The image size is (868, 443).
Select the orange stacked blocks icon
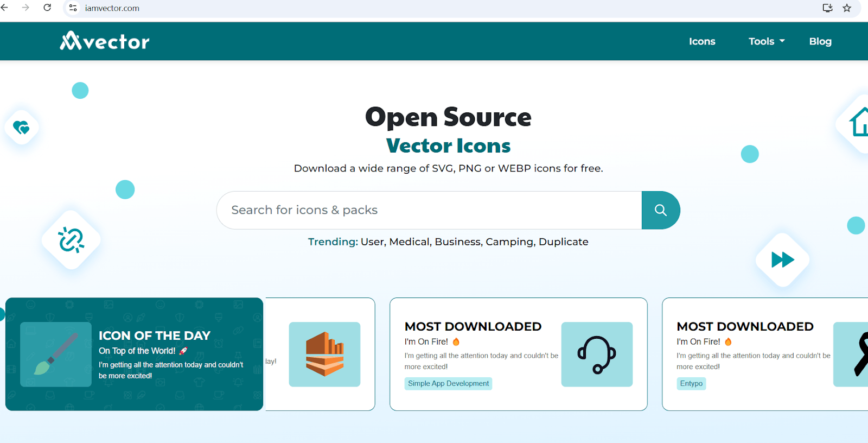tap(324, 355)
